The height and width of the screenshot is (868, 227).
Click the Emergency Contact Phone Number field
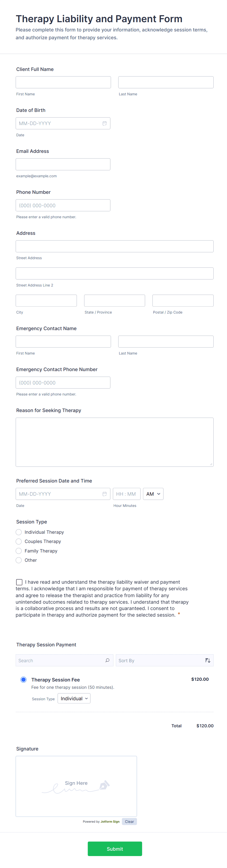point(63,383)
